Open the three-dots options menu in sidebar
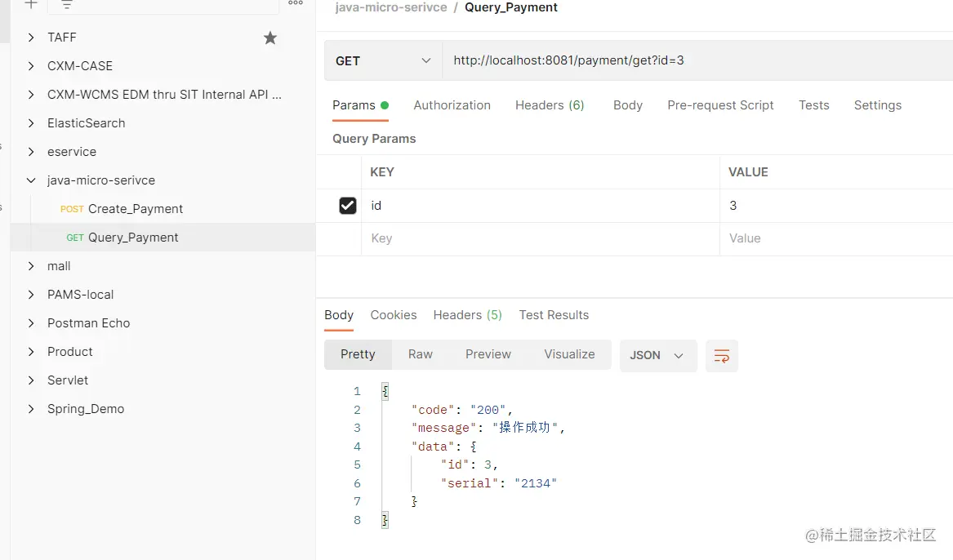This screenshot has height=560, width=953. (296, 4)
